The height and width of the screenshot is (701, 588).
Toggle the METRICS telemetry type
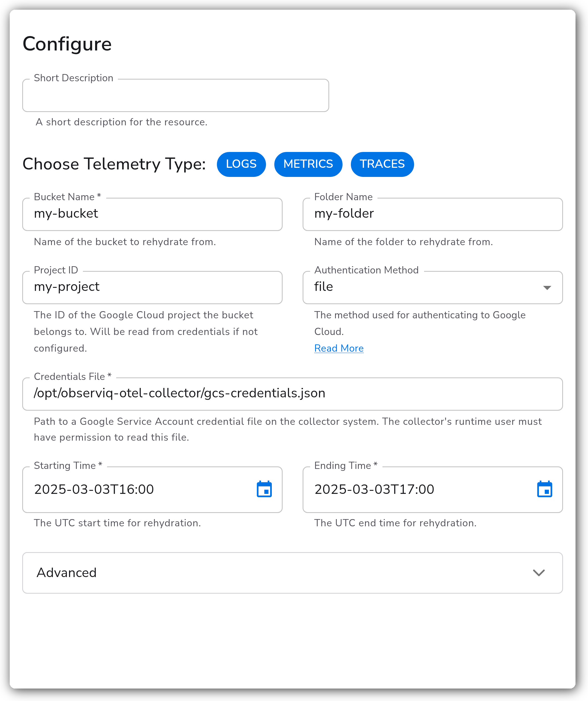(x=308, y=164)
